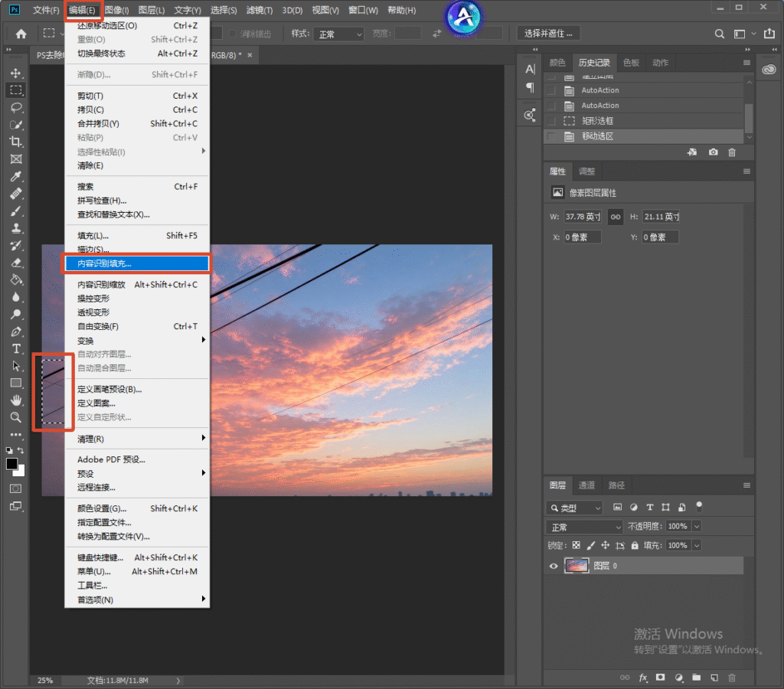
Task: Open the 滤镜(T) menu
Action: 260,10
